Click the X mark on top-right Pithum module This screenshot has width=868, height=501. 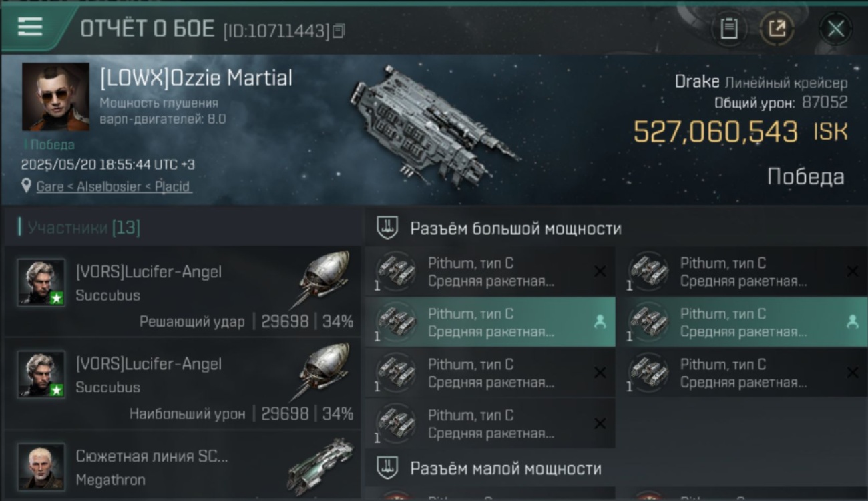[852, 271]
